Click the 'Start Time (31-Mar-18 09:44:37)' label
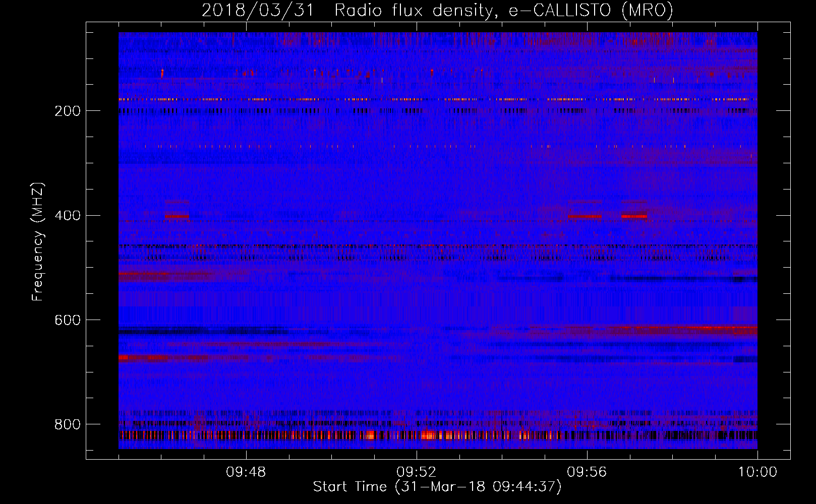Viewport: 816px width, 504px height. point(437,487)
